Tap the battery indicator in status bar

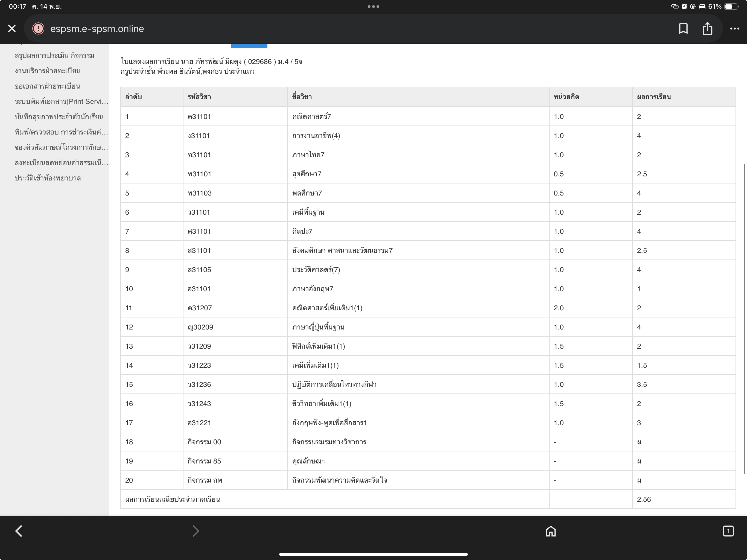click(x=730, y=6)
